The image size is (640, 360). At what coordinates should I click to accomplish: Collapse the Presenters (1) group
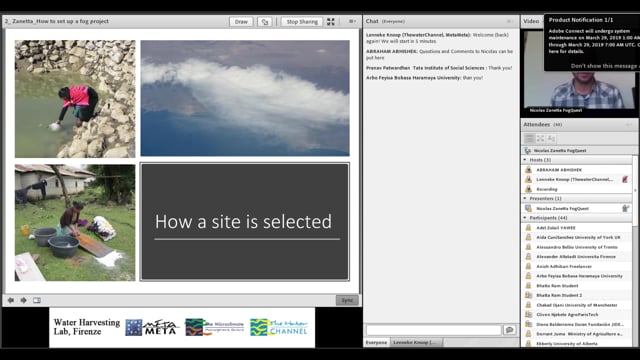click(525, 198)
